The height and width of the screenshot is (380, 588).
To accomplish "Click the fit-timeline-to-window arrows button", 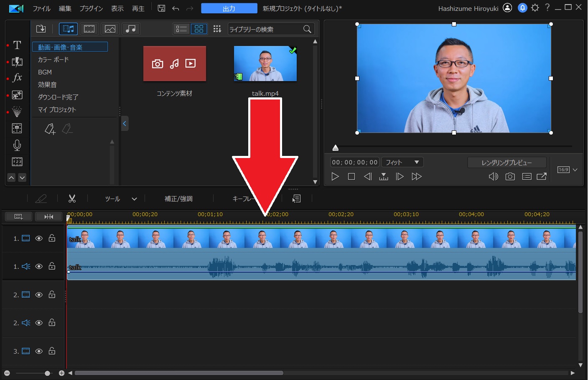I will click(x=49, y=217).
